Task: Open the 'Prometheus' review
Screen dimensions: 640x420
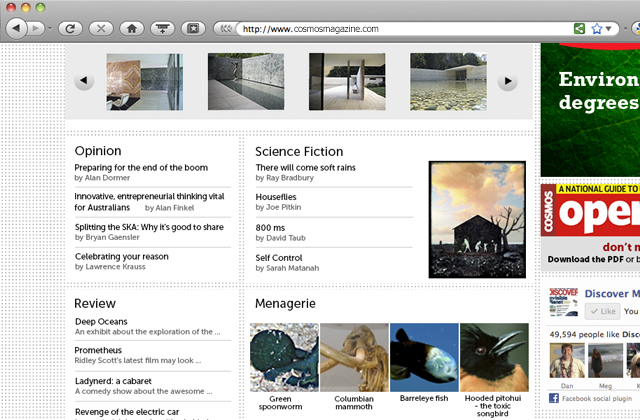Action: coord(98,350)
